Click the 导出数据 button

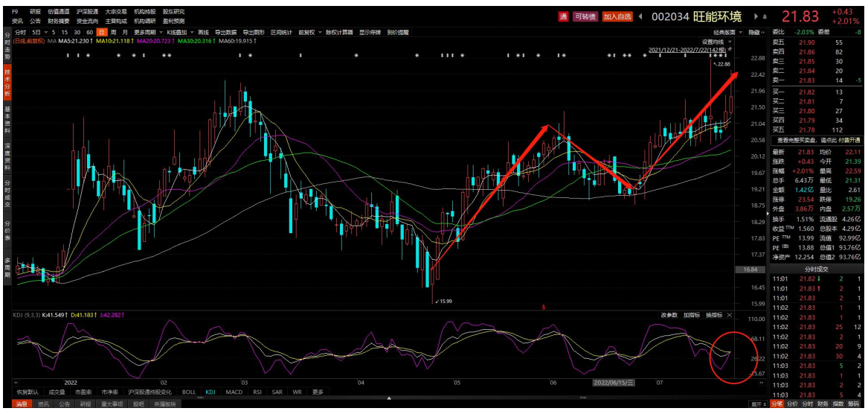pyautogui.click(x=225, y=33)
